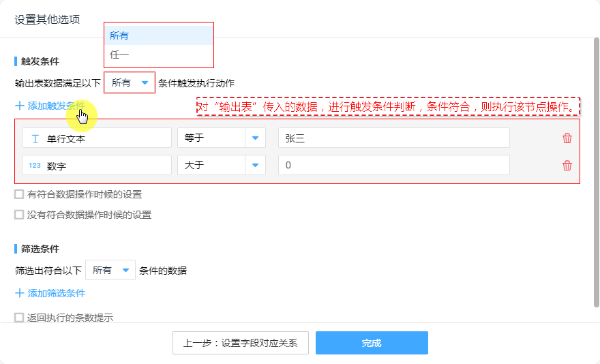
Task: Click the text-type icon beside 单行文本
Action: (35, 138)
